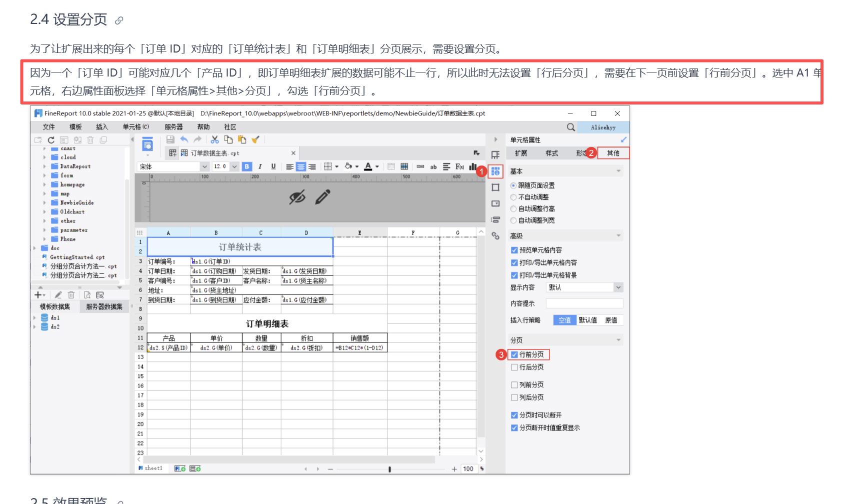Expand the NewbieGuide folder in the tree
The height and width of the screenshot is (504, 843).
(x=44, y=202)
